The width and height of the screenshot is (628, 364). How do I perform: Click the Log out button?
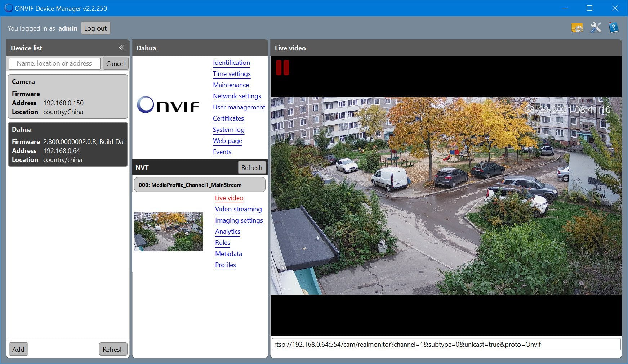click(x=95, y=28)
